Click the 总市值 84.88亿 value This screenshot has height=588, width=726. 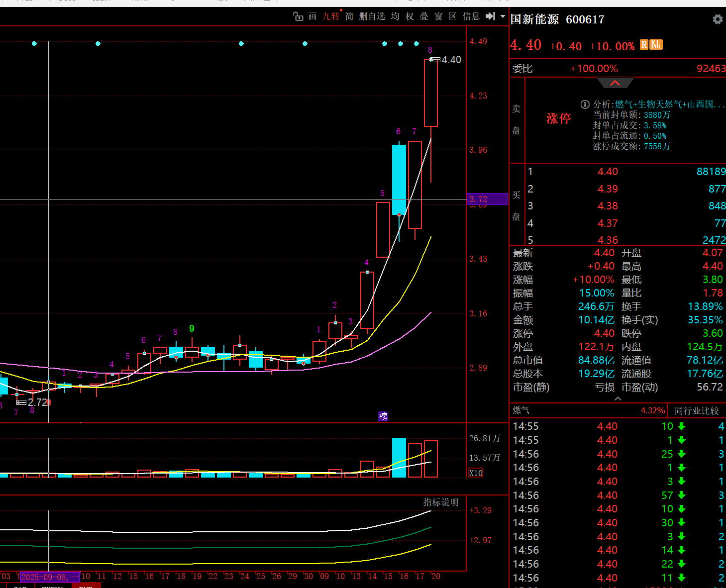pos(596,360)
